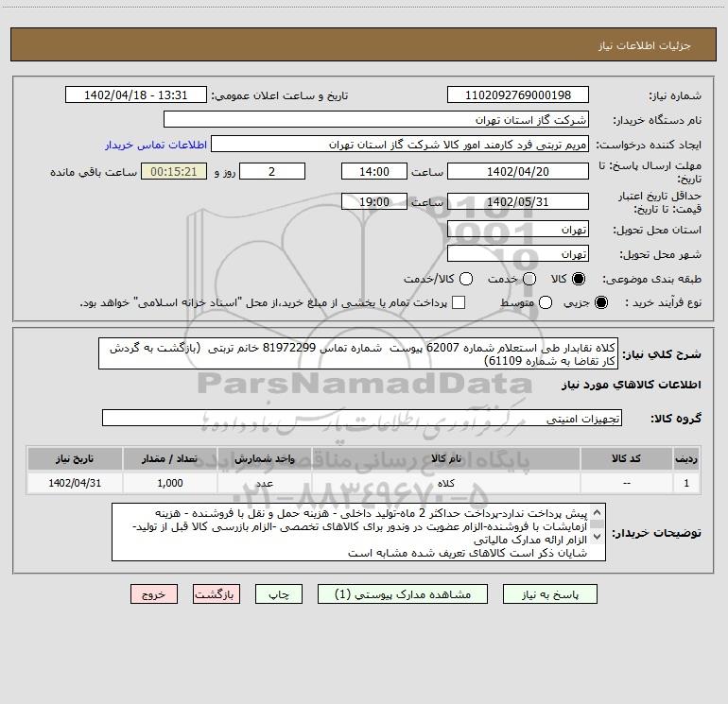Click the announcement date field 1402/04/18 - 13:31

click(x=135, y=95)
